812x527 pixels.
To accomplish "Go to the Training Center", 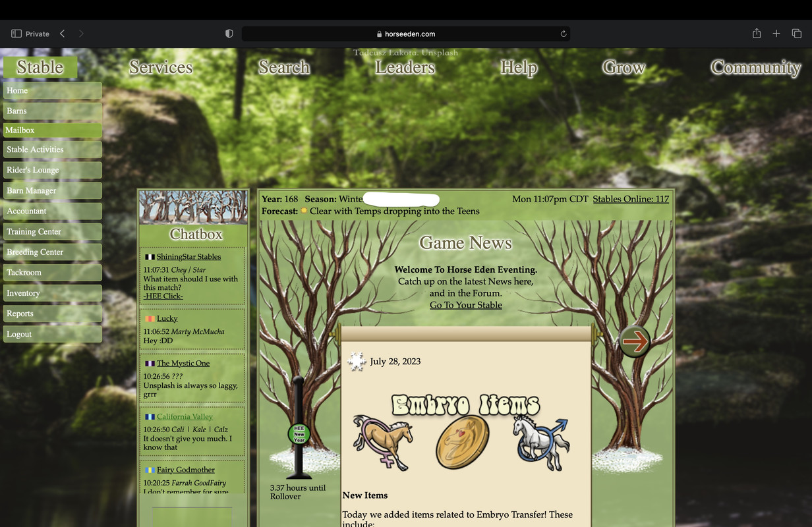I will tap(53, 231).
